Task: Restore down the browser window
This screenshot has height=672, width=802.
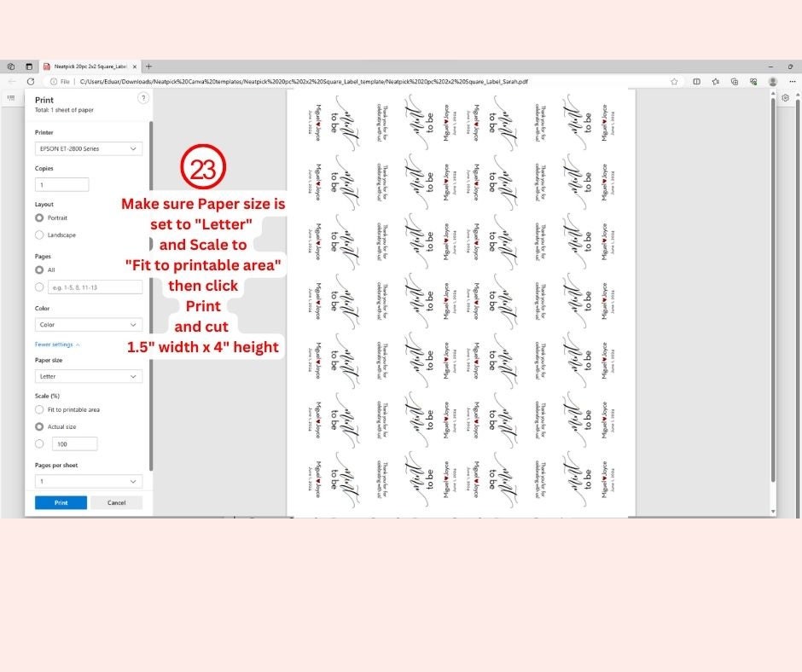Action: (x=790, y=67)
